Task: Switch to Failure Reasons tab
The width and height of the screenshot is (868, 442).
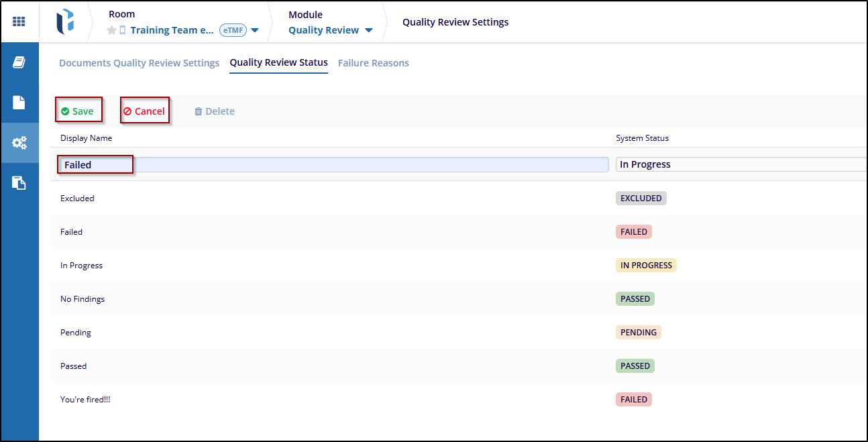Action: 373,63
